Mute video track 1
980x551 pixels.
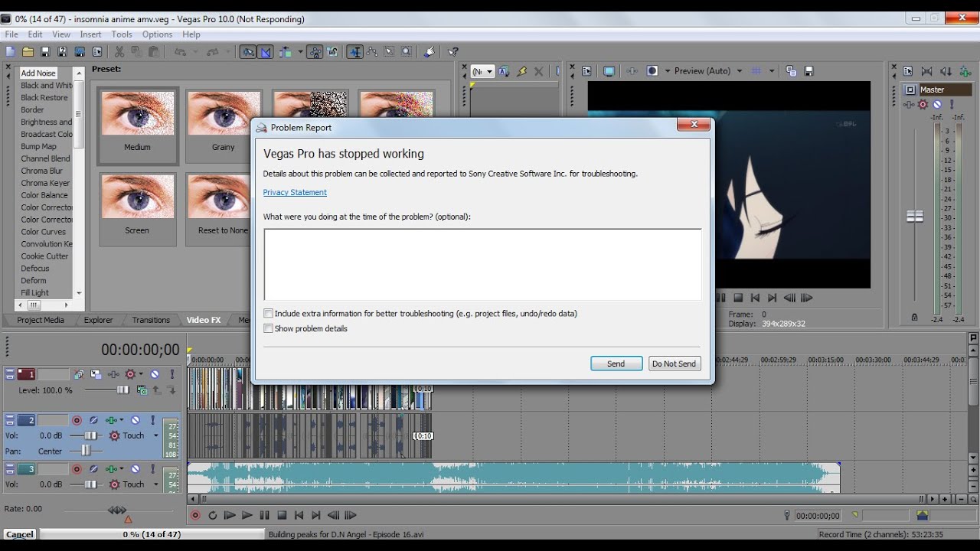[155, 374]
